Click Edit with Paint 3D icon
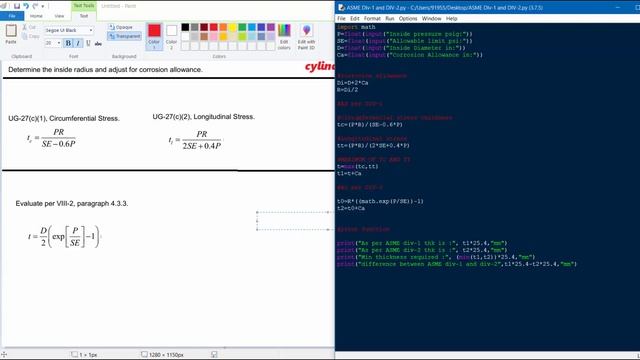Screen dimensions: 640x360 307,36
